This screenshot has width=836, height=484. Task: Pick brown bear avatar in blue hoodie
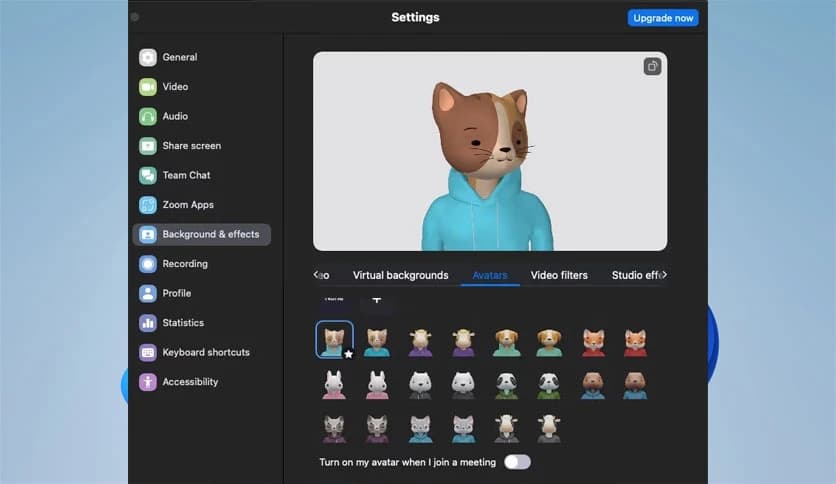[x=593, y=385]
